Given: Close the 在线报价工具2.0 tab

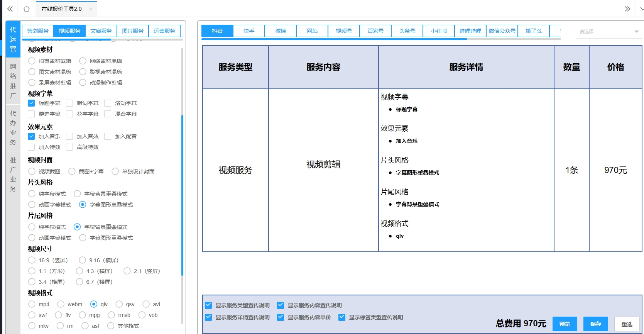Looking at the screenshot, I should pyautogui.click(x=91, y=9).
